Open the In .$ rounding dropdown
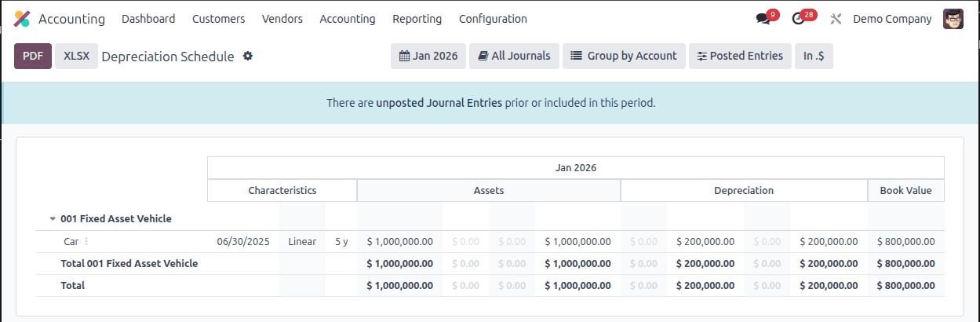The height and width of the screenshot is (322, 980). (x=814, y=56)
